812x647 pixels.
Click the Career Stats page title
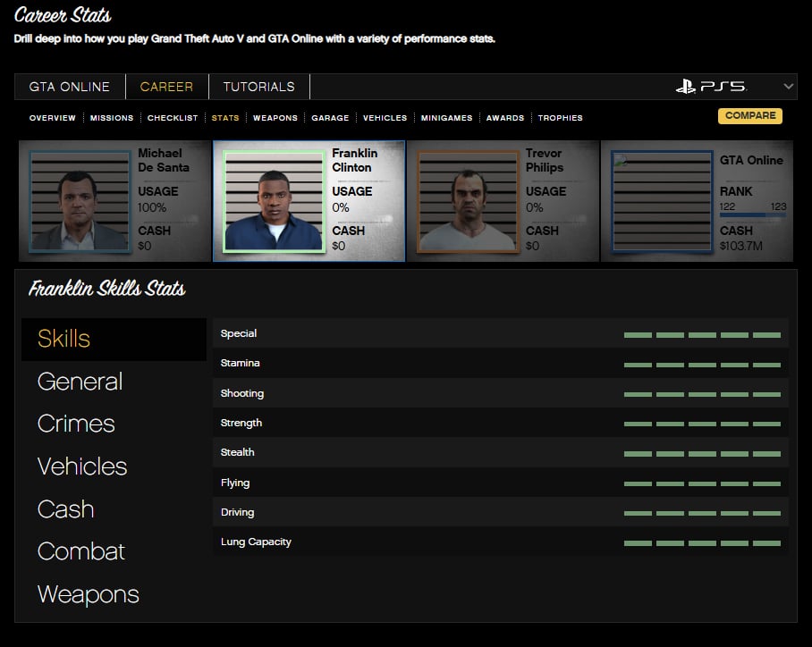tap(63, 15)
